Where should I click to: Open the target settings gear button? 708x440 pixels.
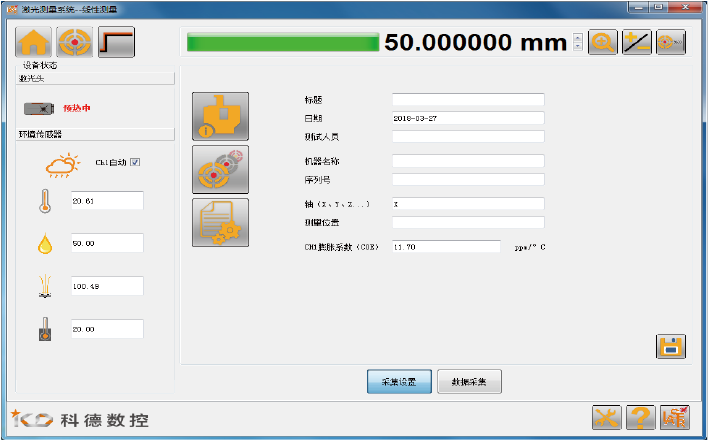coord(220,169)
